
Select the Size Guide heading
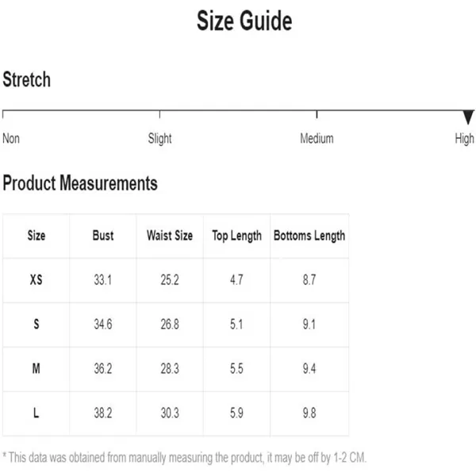[x=244, y=21]
